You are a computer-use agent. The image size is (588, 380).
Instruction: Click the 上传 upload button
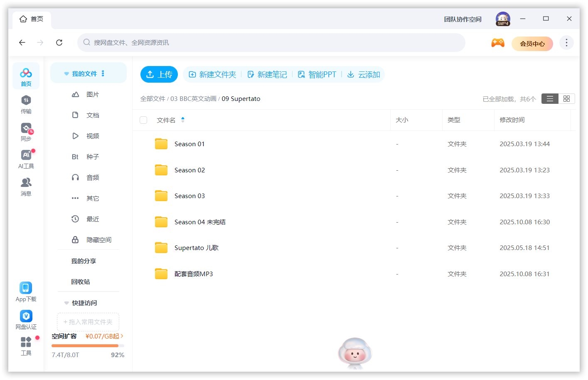click(159, 74)
